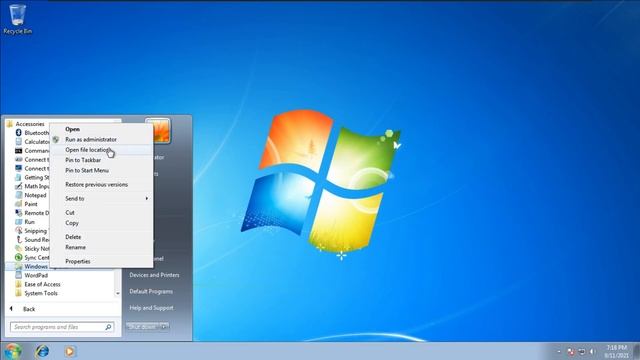Select Run as administrator
This screenshot has height=360, width=640.
(x=101, y=140)
